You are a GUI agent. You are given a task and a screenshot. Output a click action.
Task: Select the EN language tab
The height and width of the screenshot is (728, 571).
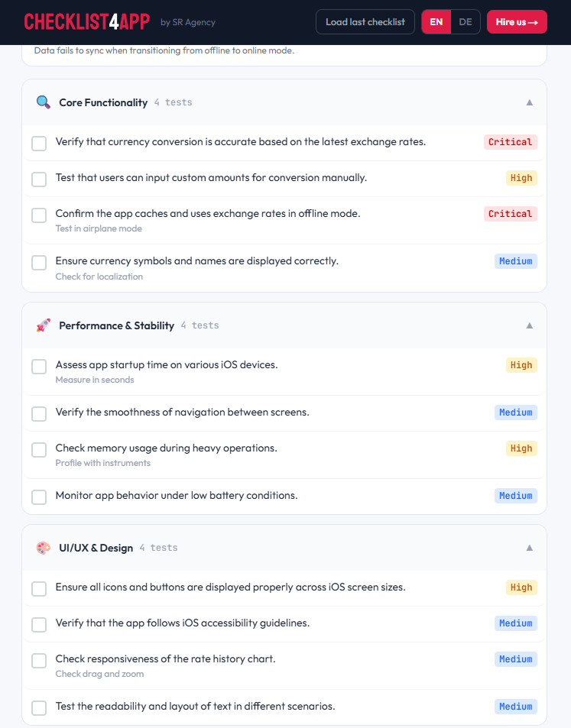tap(436, 22)
